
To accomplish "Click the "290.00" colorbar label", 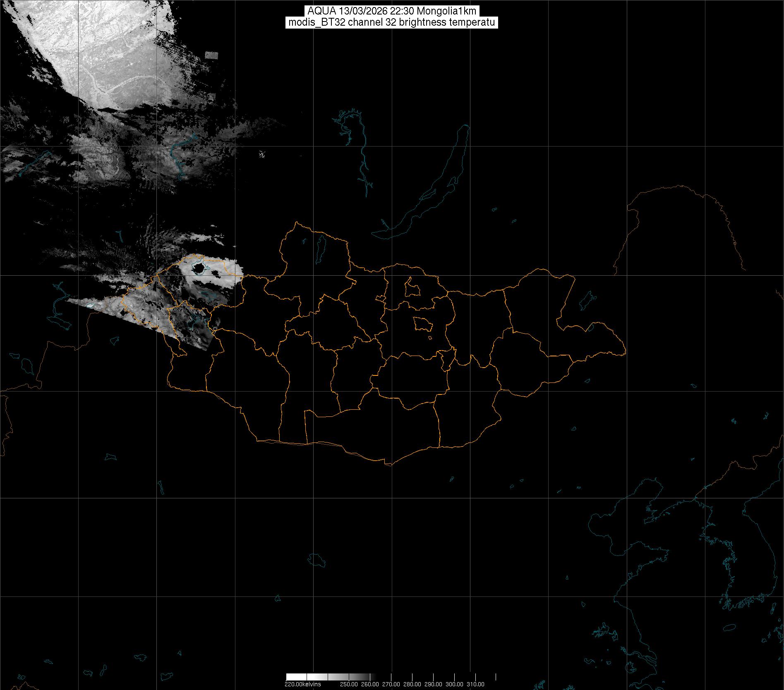I will point(434,684).
